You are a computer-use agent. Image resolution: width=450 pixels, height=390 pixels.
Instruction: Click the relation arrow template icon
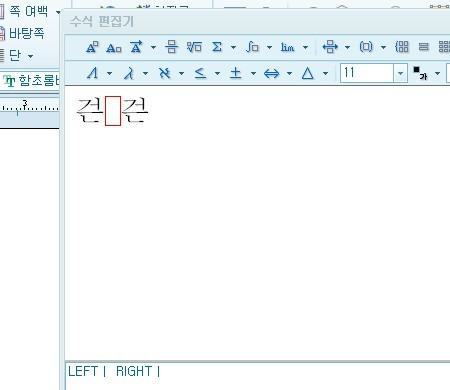click(x=330, y=47)
